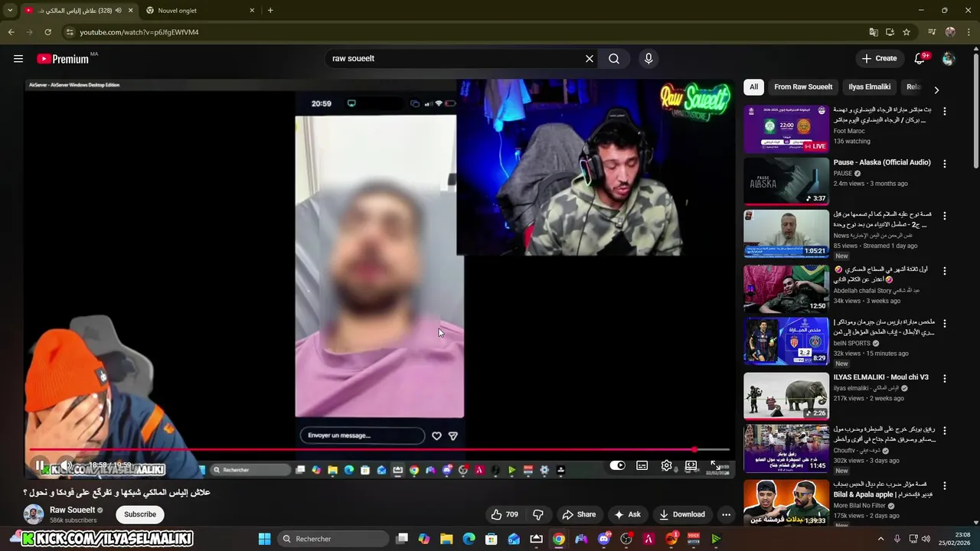Open Chrome profile avatar
This screenshot has width=980, height=551.
pyautogui.click(x=950, y=32)
